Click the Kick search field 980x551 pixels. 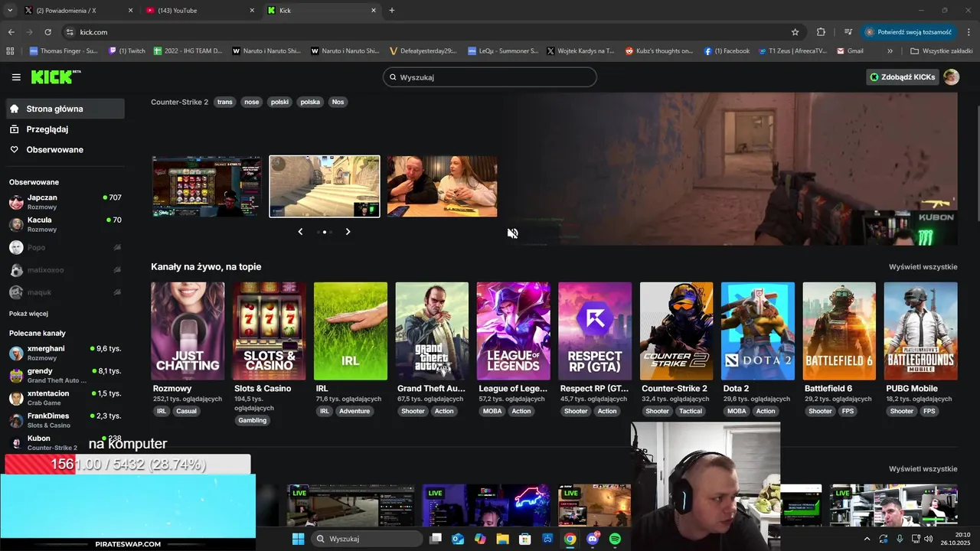click(x=489, y=77)
